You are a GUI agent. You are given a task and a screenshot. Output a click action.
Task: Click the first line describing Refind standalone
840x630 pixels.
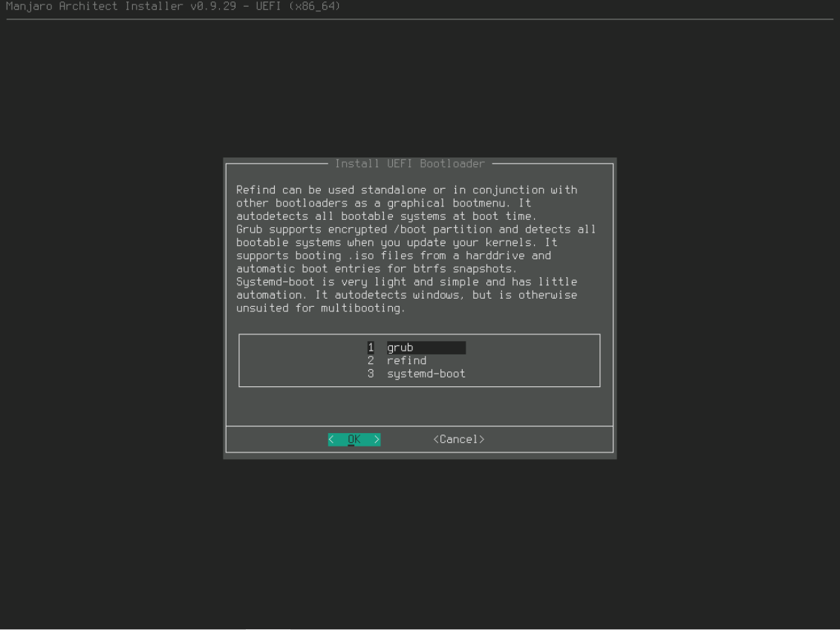click(x=406, y=190)
